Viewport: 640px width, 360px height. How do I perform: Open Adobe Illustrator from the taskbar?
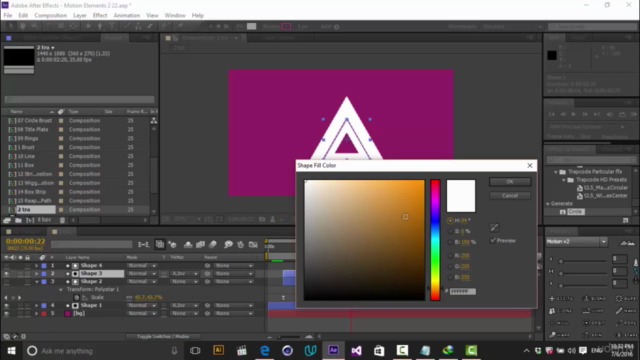click(x=218, y=350)
